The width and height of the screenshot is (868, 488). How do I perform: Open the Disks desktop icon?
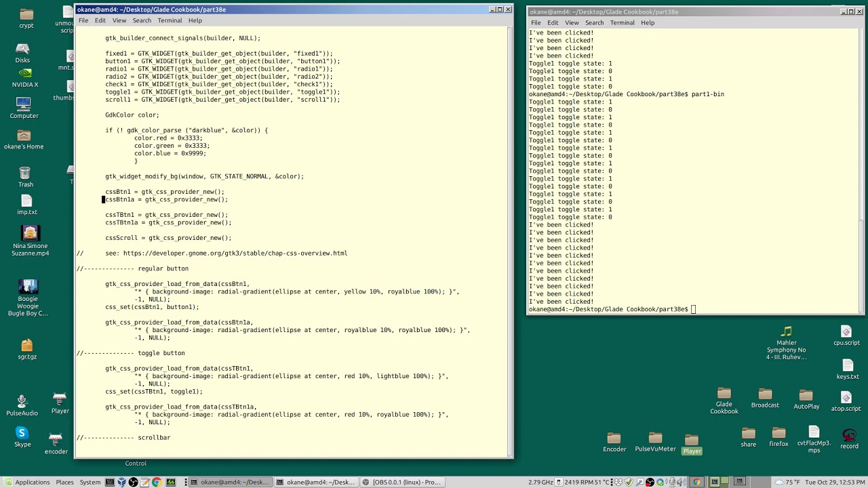tap(22, 53)
